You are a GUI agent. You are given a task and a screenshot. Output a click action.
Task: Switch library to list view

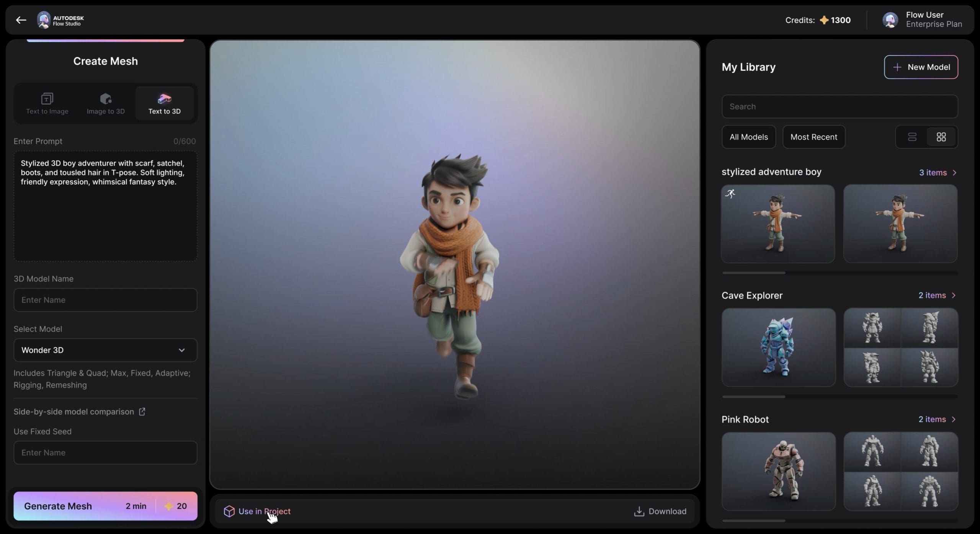[x=913, y=137]
